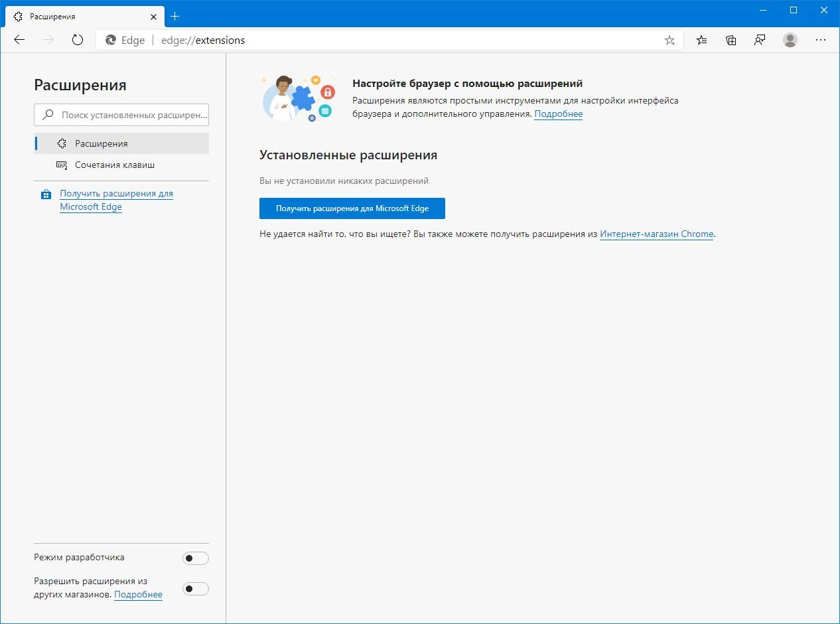Focus the Поиск установленных расширений search field
Screen dimensions: 840x624
[x=121, y=115]
